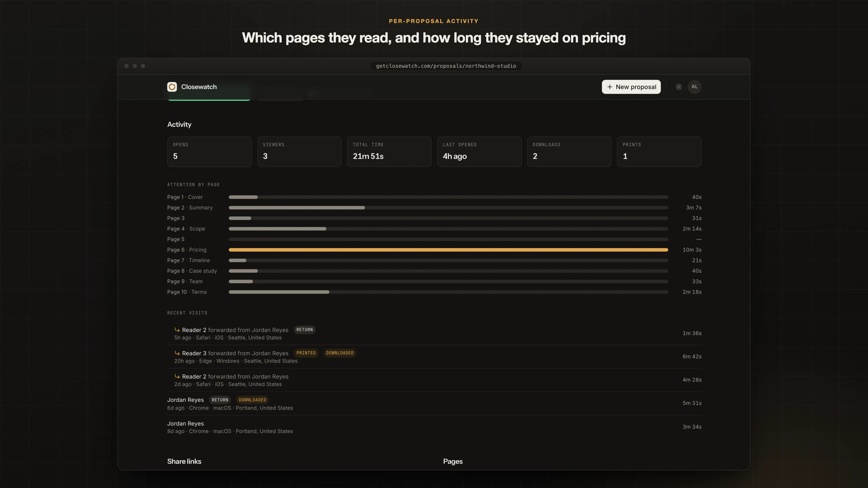Click the Page 8 · Case study label

(192, 271)
